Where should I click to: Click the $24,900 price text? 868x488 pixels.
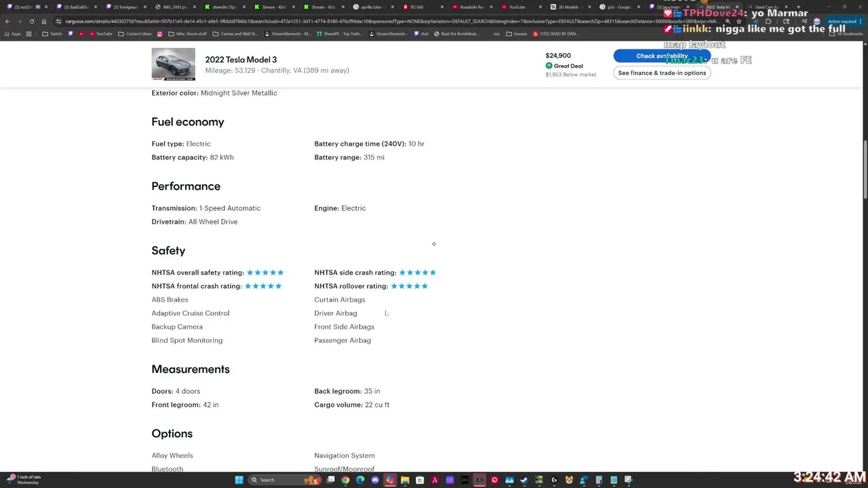[x=558, y=56]
